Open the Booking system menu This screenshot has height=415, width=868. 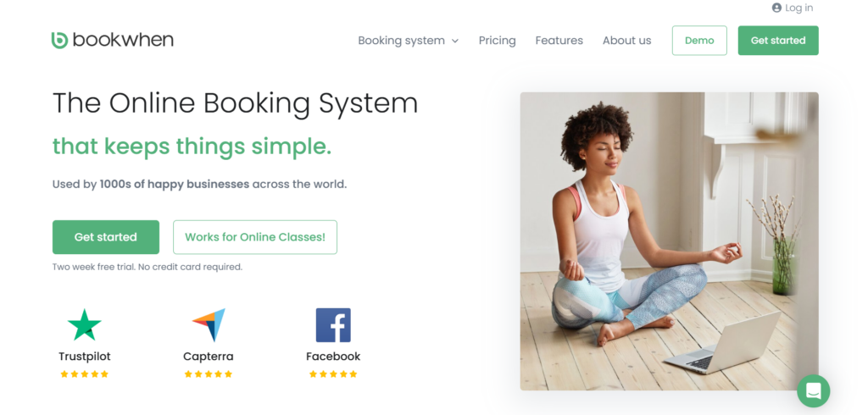pyautogui.click(x=401, y=41)
